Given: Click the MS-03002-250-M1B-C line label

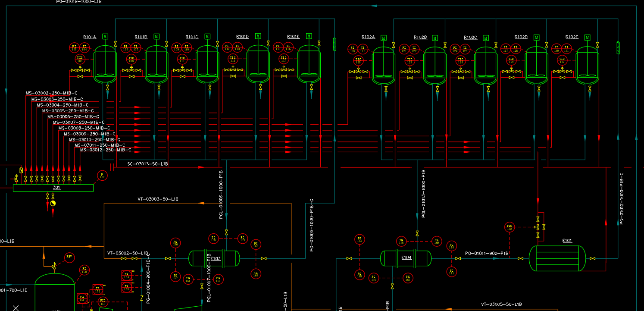Looking at the screenshot, I should 51,93.
